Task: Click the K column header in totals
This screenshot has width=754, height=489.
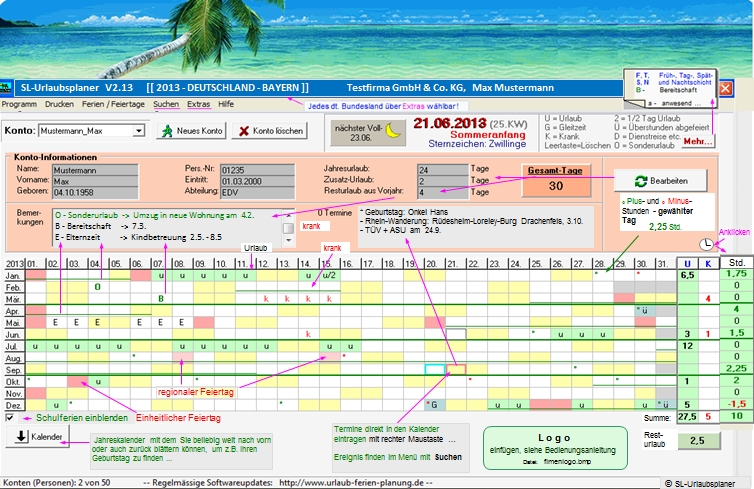Action: pyautogui.click(x=708, y=263)
